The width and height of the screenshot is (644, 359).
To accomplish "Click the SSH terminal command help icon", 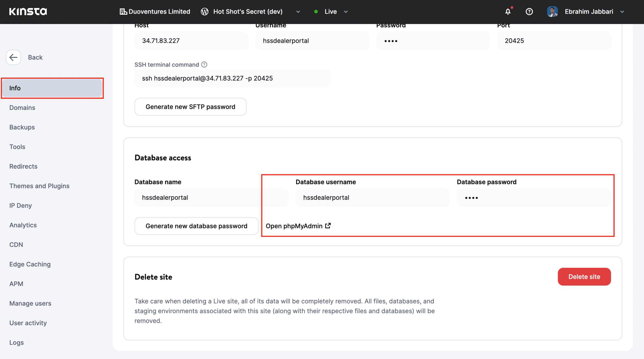I will (x=204, y=65).
